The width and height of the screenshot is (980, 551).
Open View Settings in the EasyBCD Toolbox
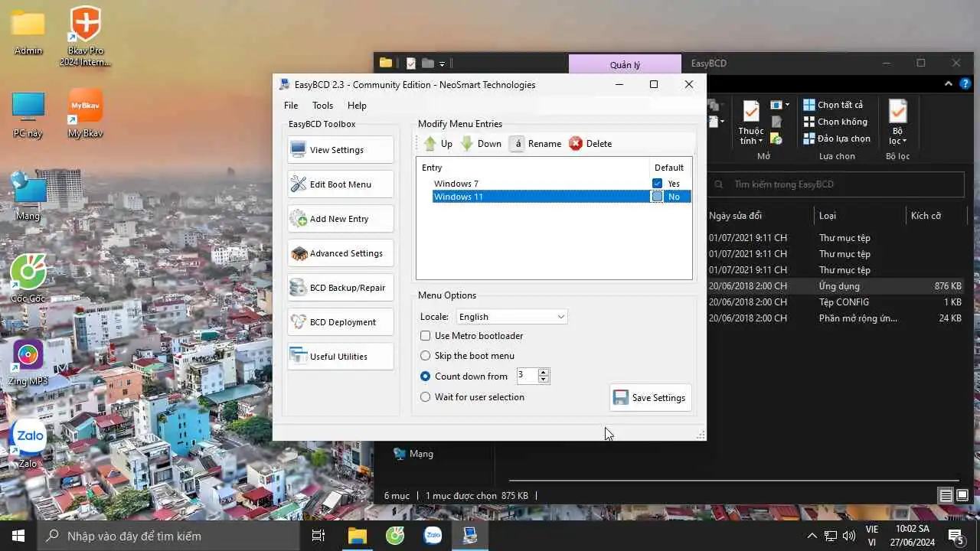[x=341, y=150]
